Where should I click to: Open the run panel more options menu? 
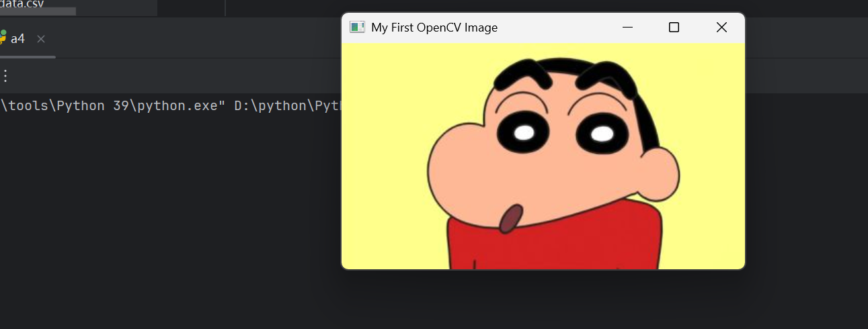tap(5, 76)
